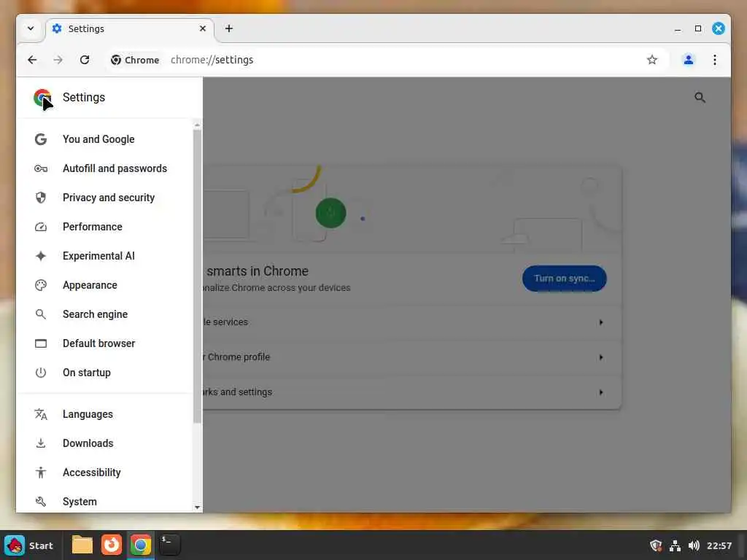Click the sidebar scroll up arrow
Viewport: 747px width, 560px height.
click(197, 125)
